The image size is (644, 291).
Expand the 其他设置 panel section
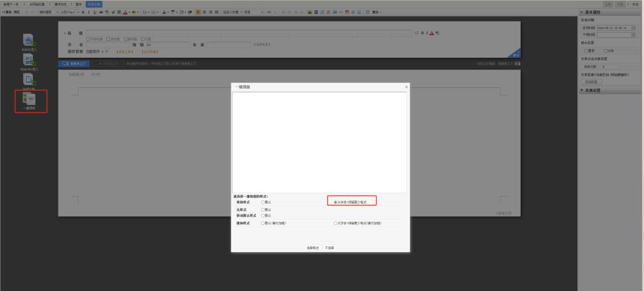click(x=582, y=91)
